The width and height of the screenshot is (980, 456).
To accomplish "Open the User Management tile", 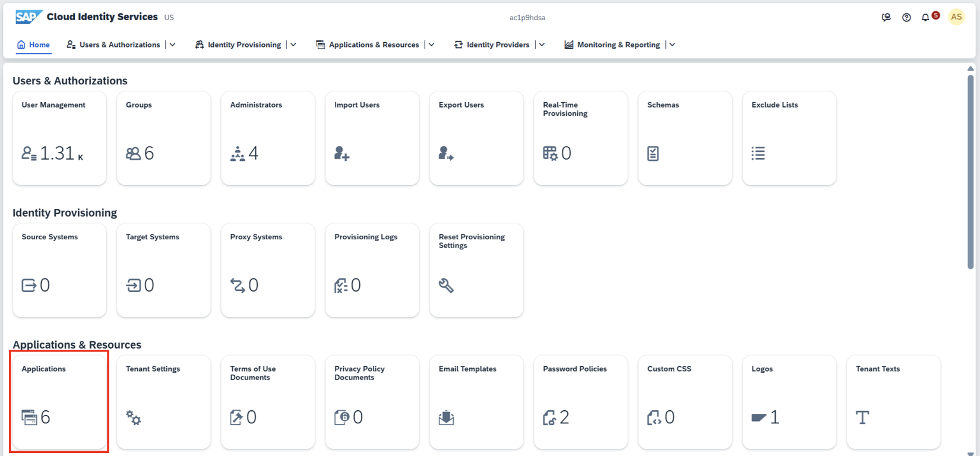I will point(59,138).
